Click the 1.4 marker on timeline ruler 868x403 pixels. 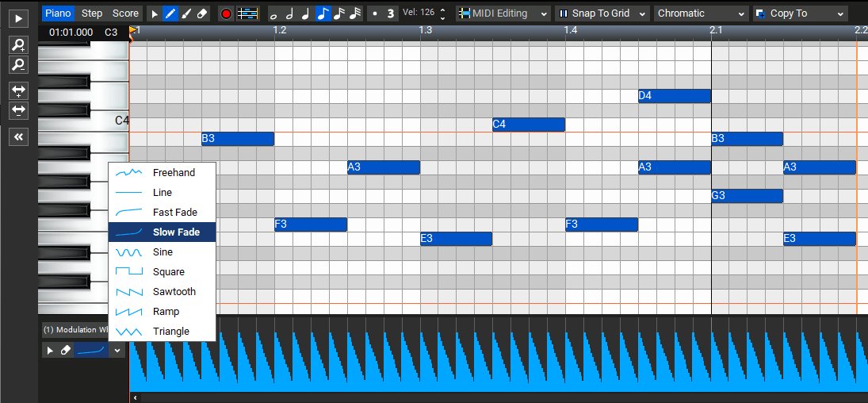[572, 30]
